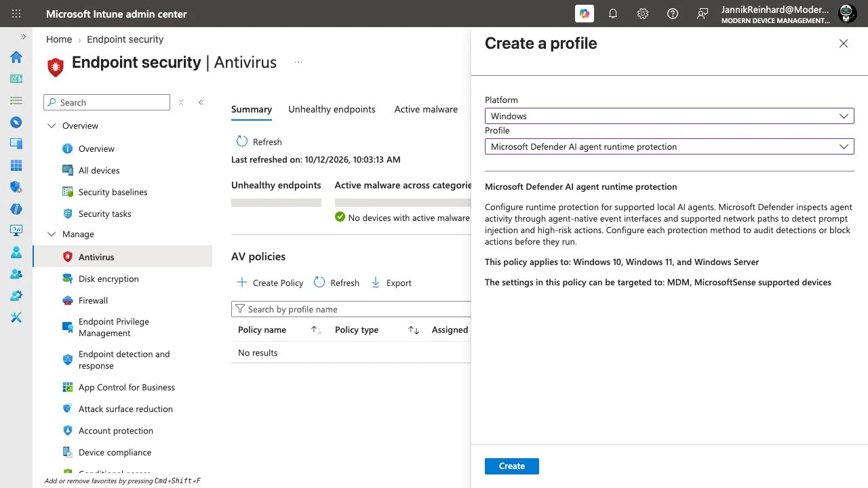
Task: Open the account avatar menu
Action: [x=847, y=14]
